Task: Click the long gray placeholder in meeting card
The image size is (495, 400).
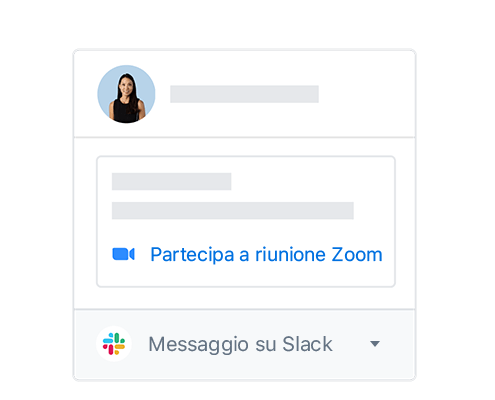Action: coord(233,210)
